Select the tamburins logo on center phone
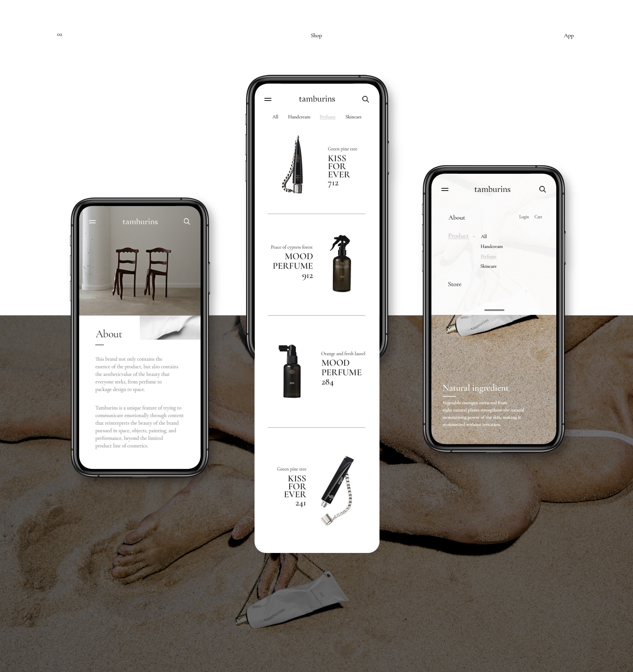Image resolution: width=633 pixels, height=672 pixels. 316,99
